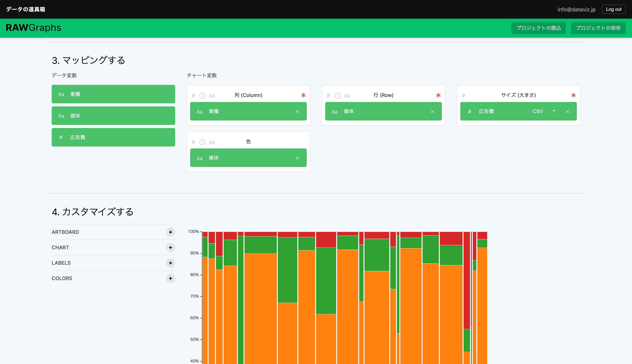Viewport: 632px width, 364px height.
Task: Click the プロジェクトの保存 button
Action: coord(598,28)
